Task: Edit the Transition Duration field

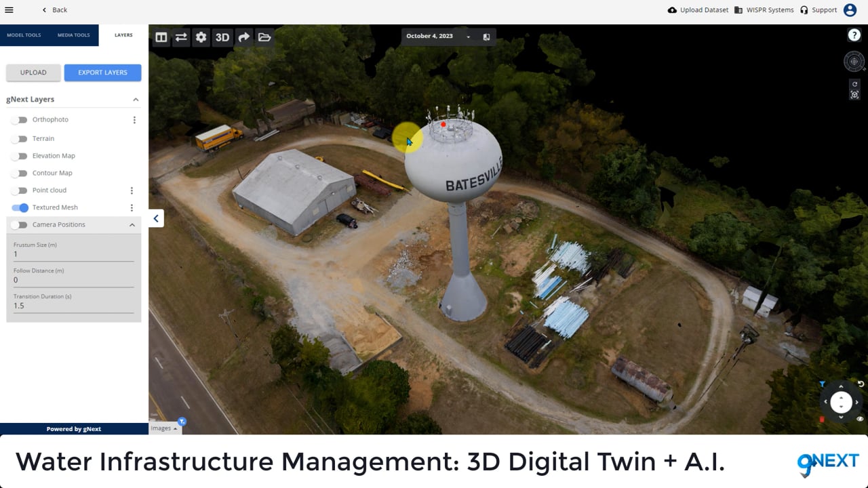Action: click(73, 306)
